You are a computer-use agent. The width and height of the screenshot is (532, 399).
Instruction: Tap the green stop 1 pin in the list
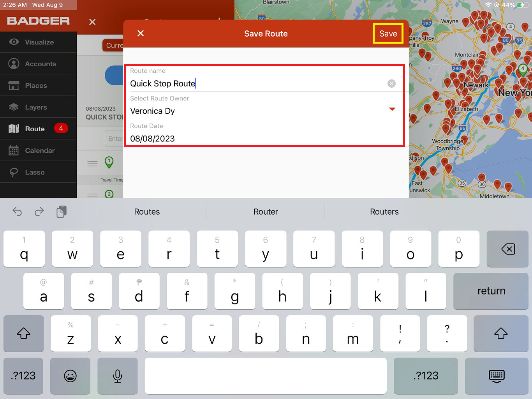click(x=109, y=162)
